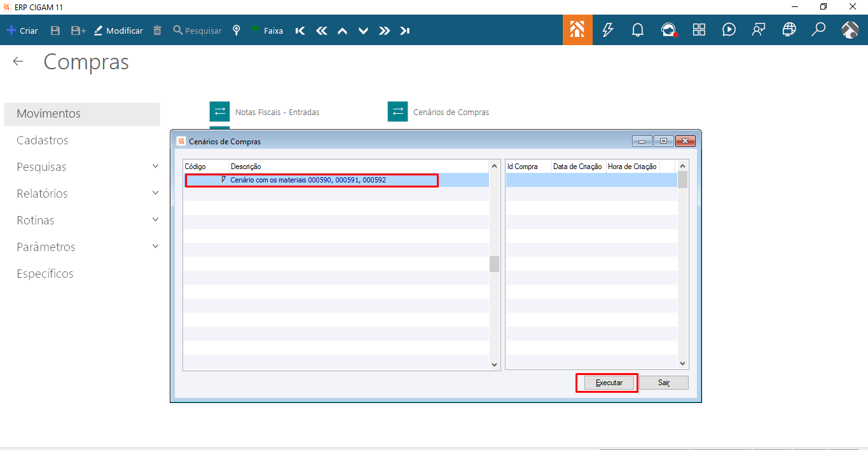Expand the Rotinas chevron
The width and height of the screenshot is (868, 450).
(x=156, y=219)
